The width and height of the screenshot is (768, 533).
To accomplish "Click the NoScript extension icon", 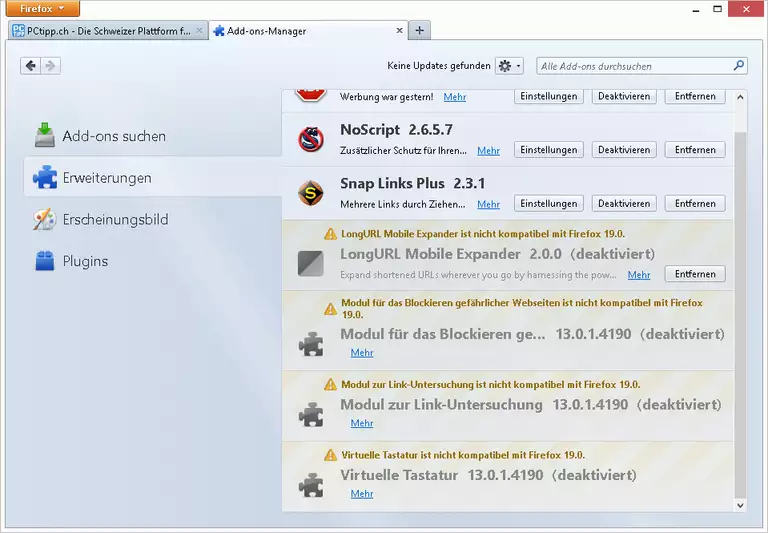I will 311,140.
